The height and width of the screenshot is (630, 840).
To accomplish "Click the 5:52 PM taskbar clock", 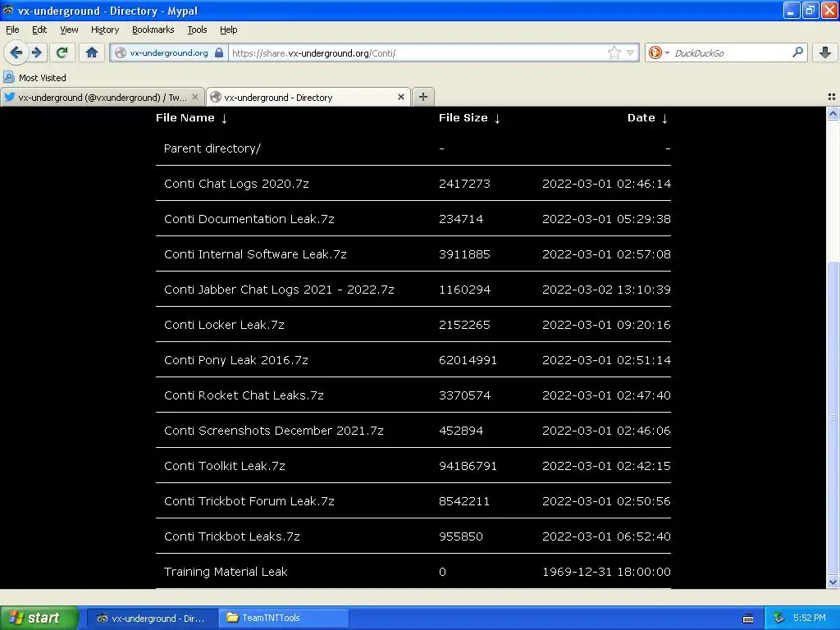I will 810,619.
